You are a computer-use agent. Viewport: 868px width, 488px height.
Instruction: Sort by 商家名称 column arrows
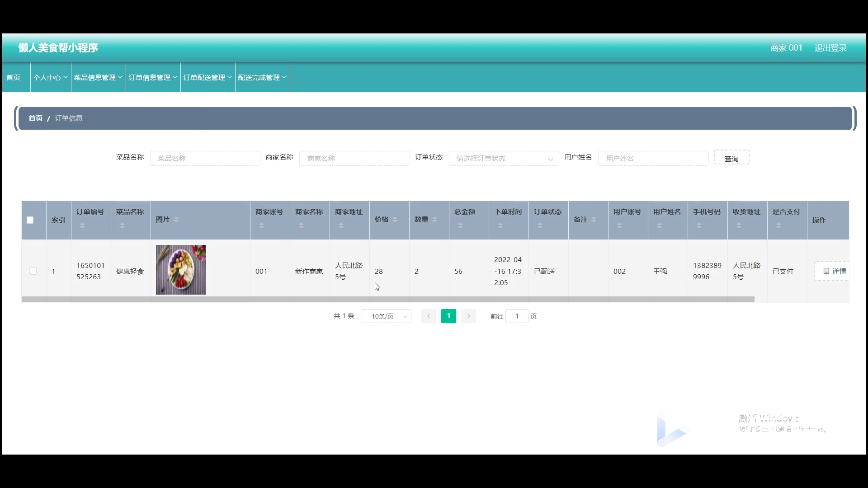pyautogui.click(x=301, y=225)
